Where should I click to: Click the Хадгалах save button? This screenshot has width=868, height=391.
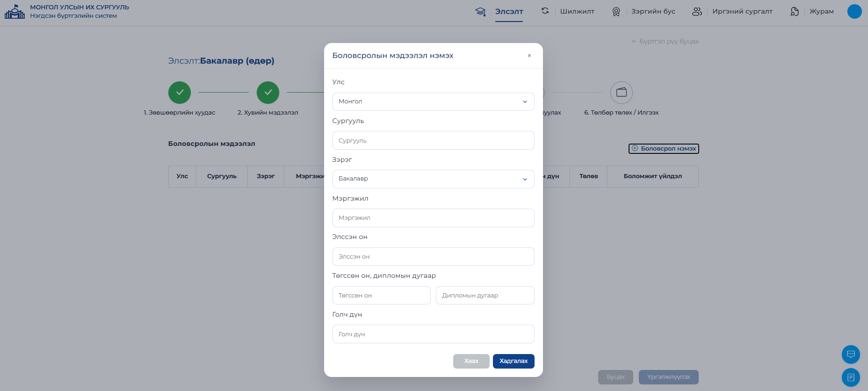tap(514, 361)
